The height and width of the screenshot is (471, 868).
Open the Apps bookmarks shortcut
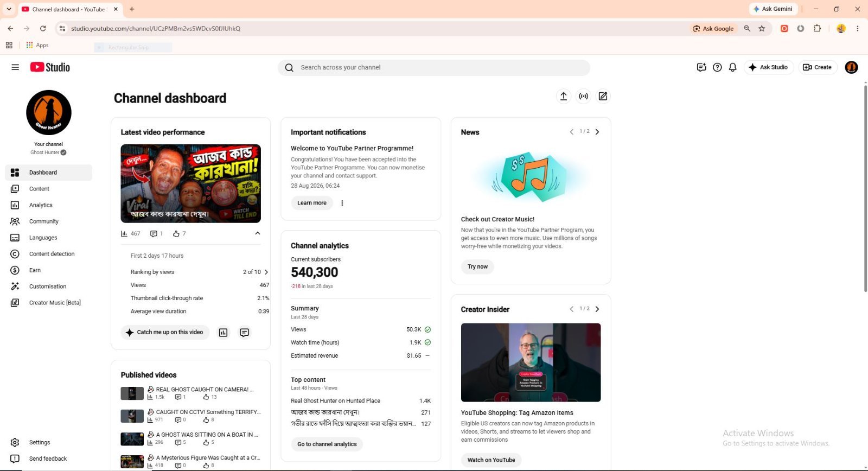[37, 46]
